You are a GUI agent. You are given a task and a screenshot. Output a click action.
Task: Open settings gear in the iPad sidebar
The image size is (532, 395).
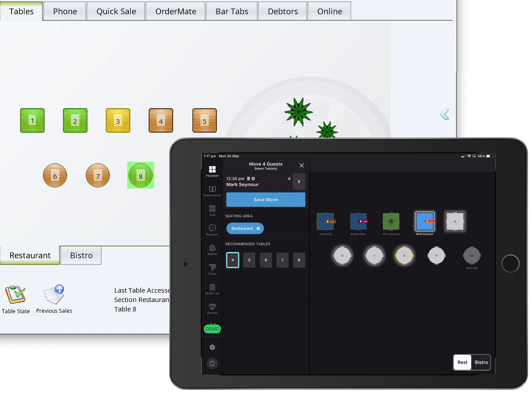click(212, 347)
